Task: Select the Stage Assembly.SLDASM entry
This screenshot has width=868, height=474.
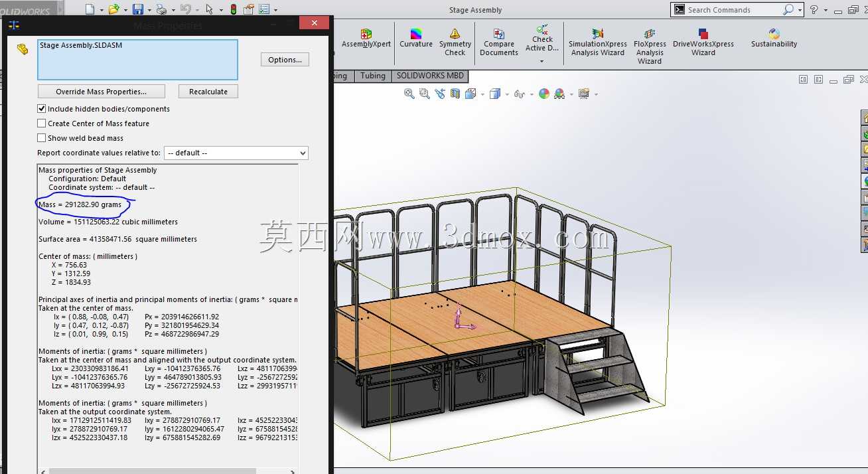Action: (x=81, y=45)
